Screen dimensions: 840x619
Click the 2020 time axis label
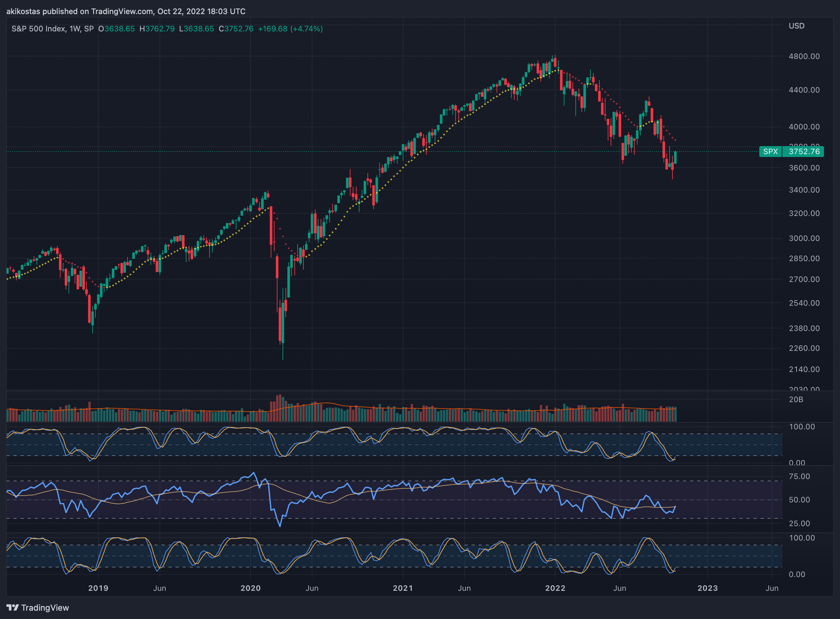250,588
